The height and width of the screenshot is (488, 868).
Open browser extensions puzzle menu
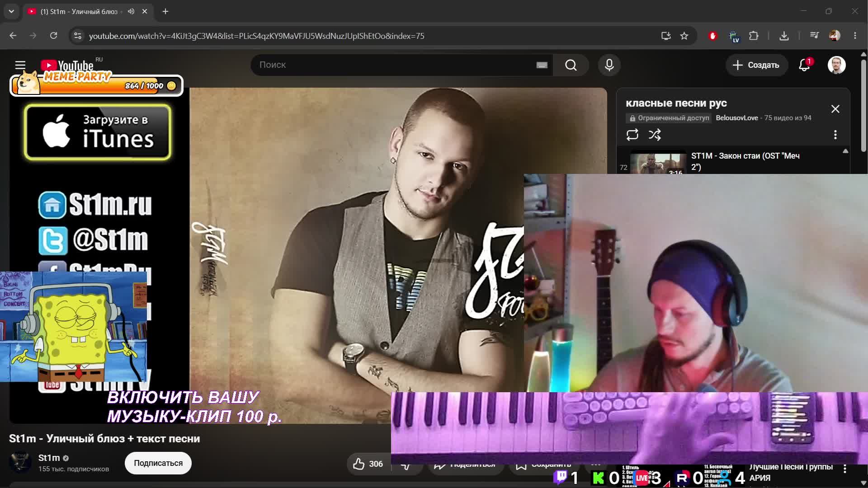coord(754,36)
